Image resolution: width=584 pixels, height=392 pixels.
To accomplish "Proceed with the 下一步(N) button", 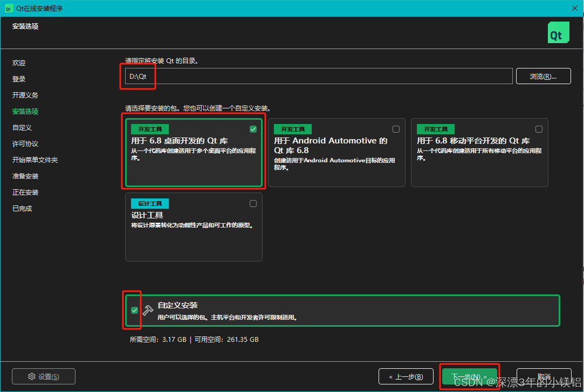I will [469, 376].
